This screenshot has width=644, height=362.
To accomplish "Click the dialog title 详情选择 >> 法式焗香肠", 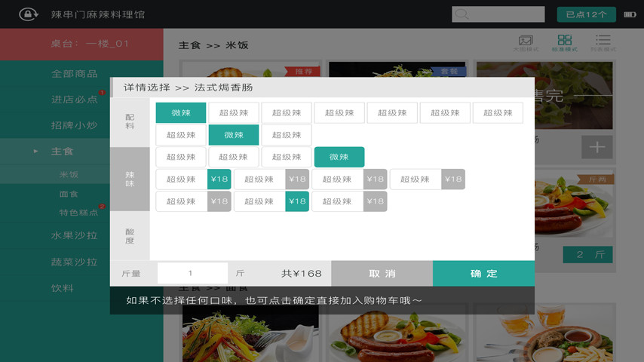I will pos(188,87).
